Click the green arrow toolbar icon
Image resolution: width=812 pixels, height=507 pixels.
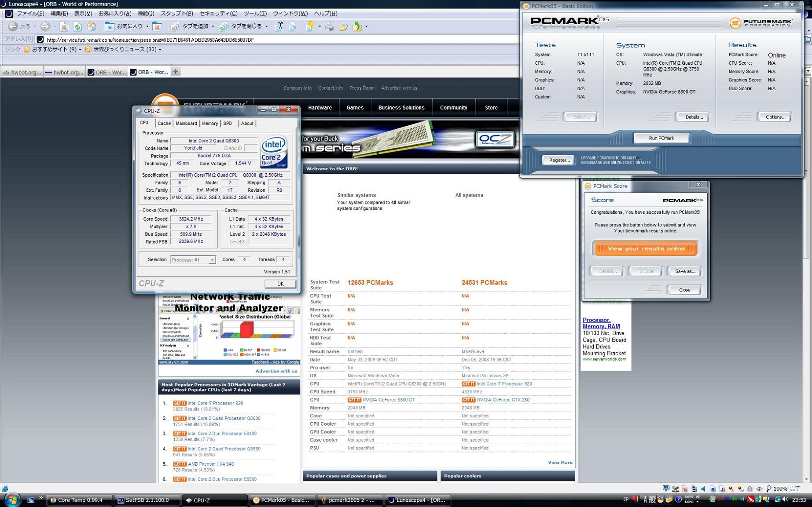point(357,27)
